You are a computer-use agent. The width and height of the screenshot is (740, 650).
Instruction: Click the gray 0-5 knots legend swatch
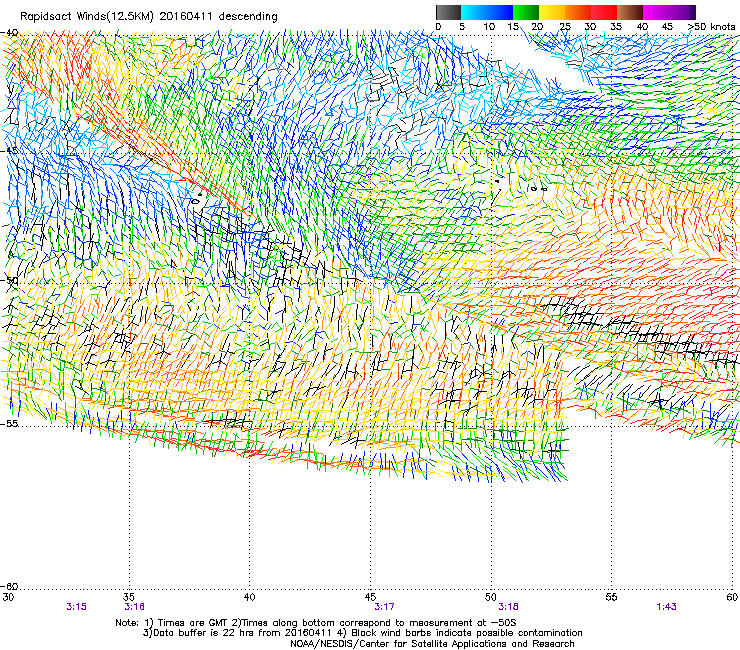(448, 12)
